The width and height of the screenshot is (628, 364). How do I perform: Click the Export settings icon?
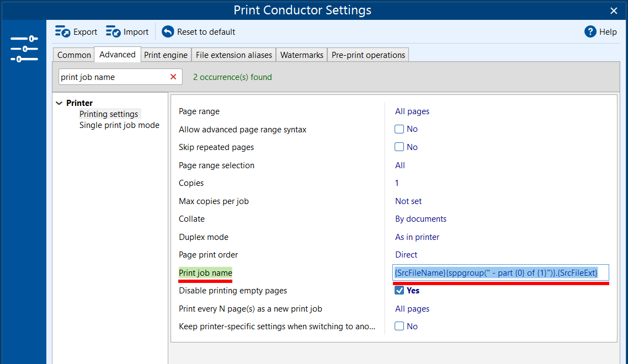click(63, 32)
